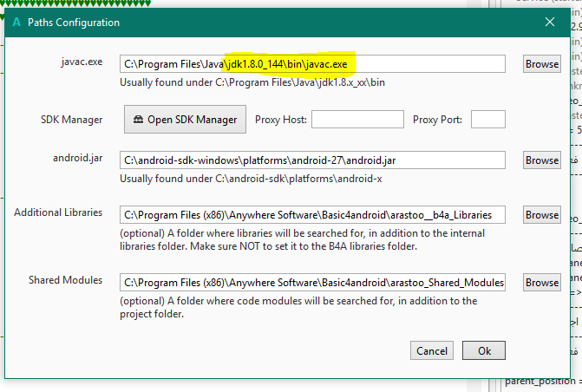Click the SDK Manager label

[72, 119]
